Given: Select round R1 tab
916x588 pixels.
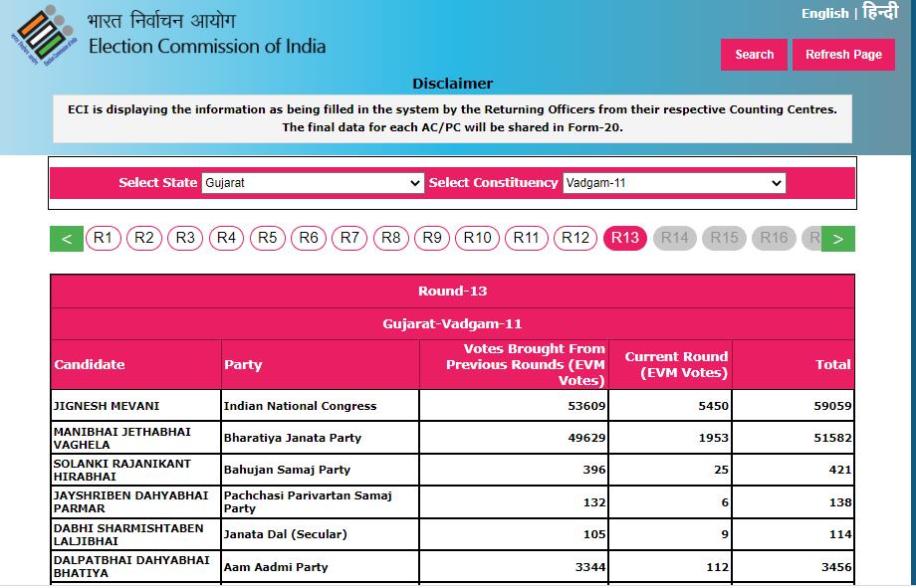Looking at the screenshot, I should 104,238.
